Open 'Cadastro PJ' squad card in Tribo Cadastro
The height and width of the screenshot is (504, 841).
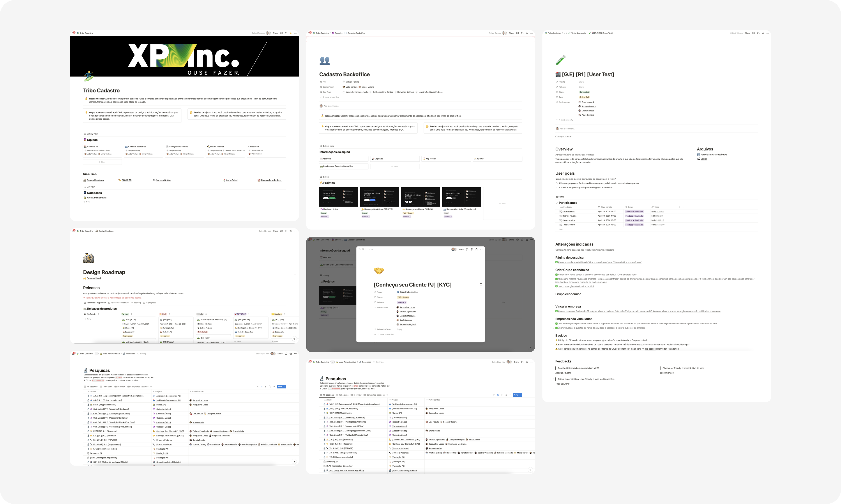point(102,150)
